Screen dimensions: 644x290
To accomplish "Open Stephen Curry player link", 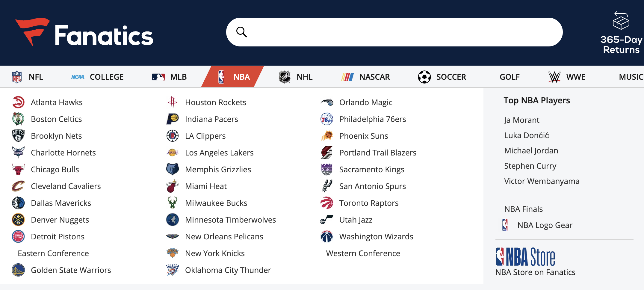I will (x=530, y=166).
